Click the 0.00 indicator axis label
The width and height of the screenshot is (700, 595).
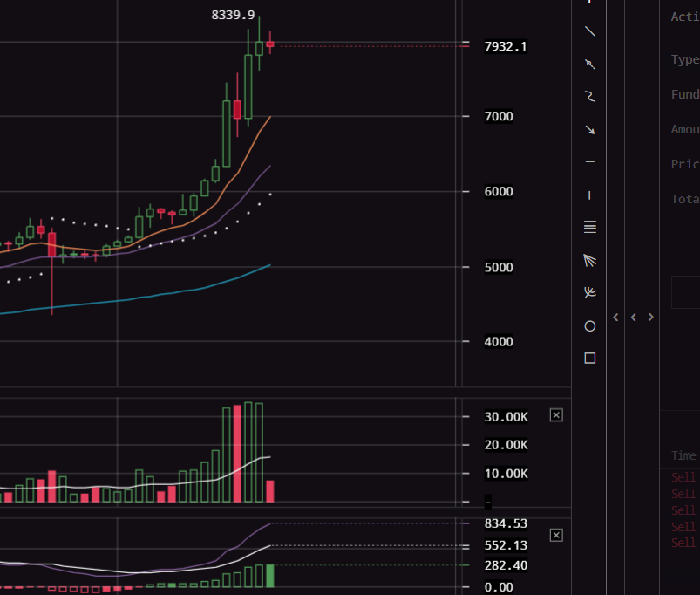click(499, 587)
